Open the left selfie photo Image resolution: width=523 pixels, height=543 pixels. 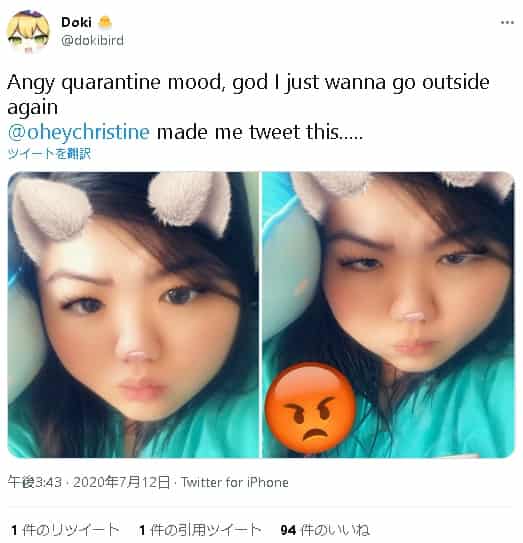pyautogui.click(x=133, y=314)
